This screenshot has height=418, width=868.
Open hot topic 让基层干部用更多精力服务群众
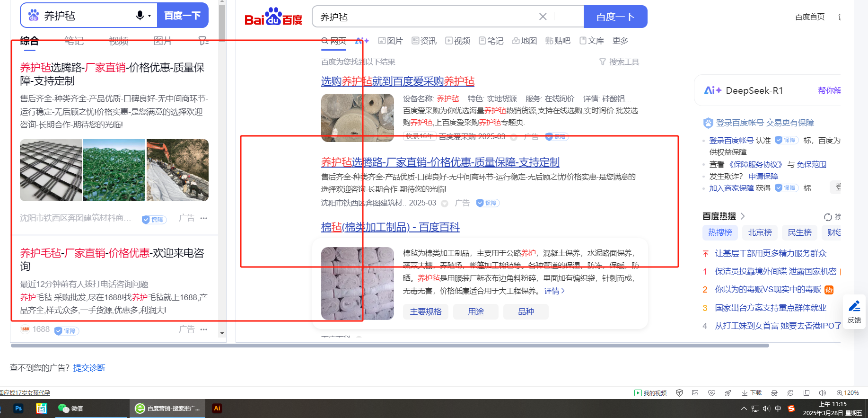coord(771,254)
